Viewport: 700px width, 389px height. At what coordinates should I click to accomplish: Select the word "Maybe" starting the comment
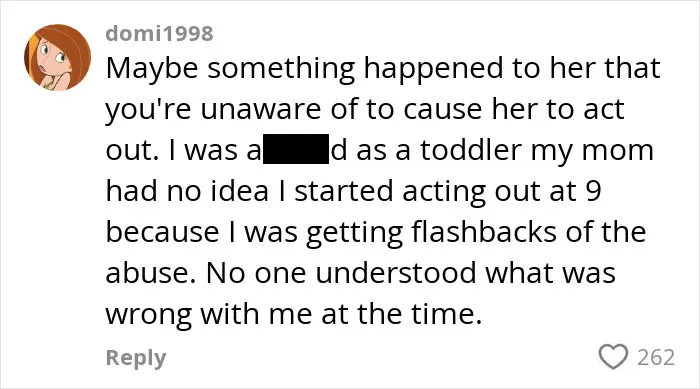pos(152,69)
